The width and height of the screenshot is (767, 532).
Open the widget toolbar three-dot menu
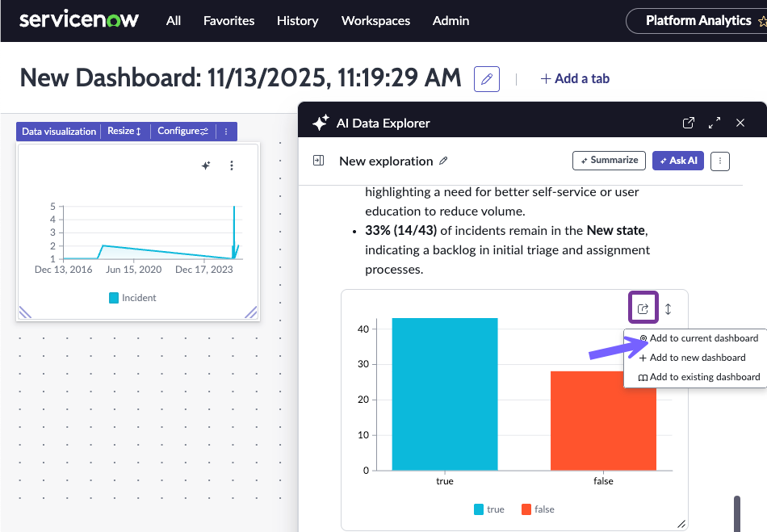226,131
